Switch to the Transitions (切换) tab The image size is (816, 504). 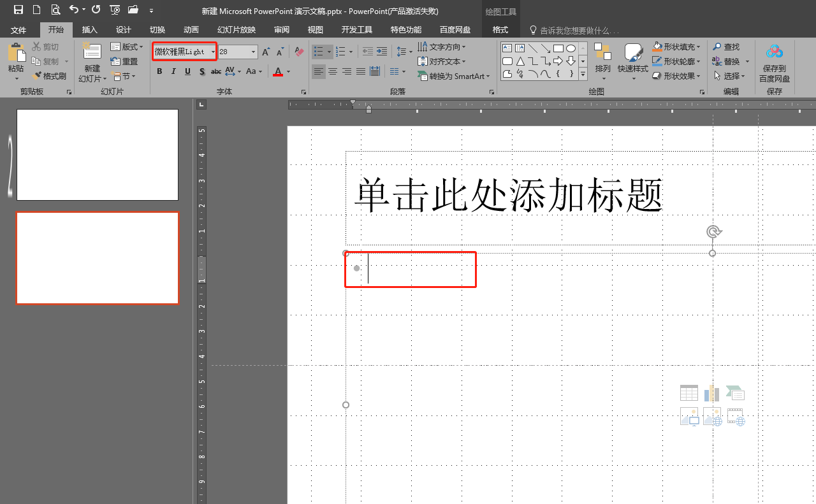pos(157,30)
